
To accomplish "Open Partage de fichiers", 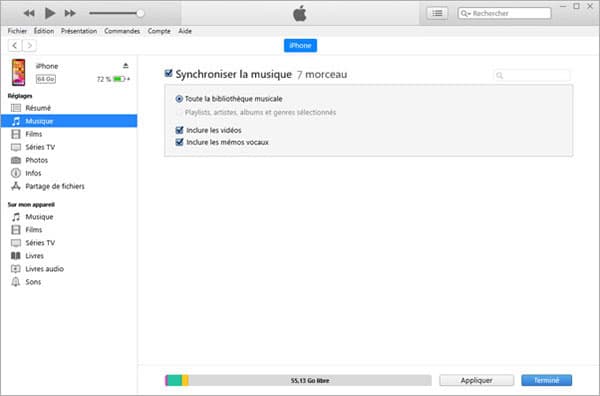I will point(69,186).
